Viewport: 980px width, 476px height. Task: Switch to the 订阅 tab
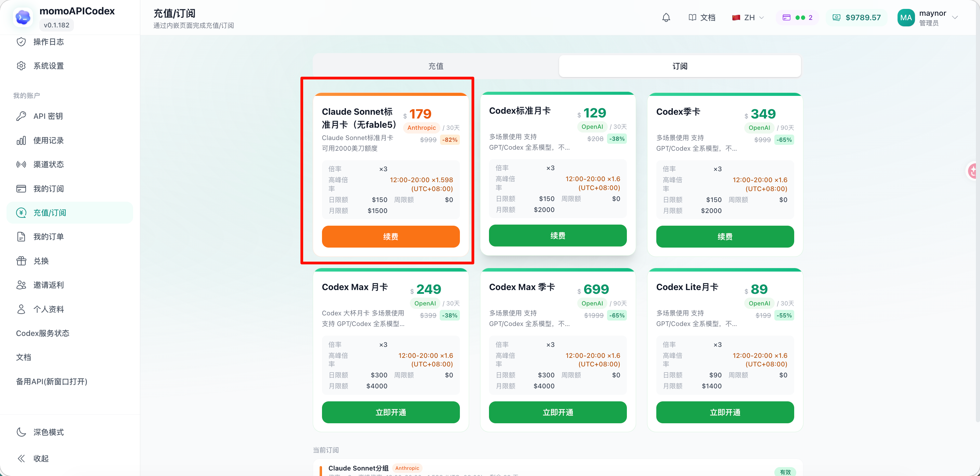click(680, 66)
